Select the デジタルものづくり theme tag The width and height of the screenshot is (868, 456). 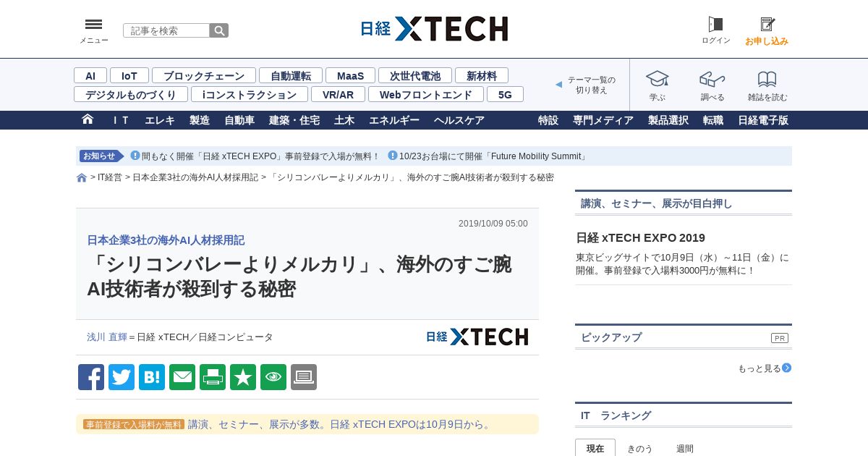point(131,94)
